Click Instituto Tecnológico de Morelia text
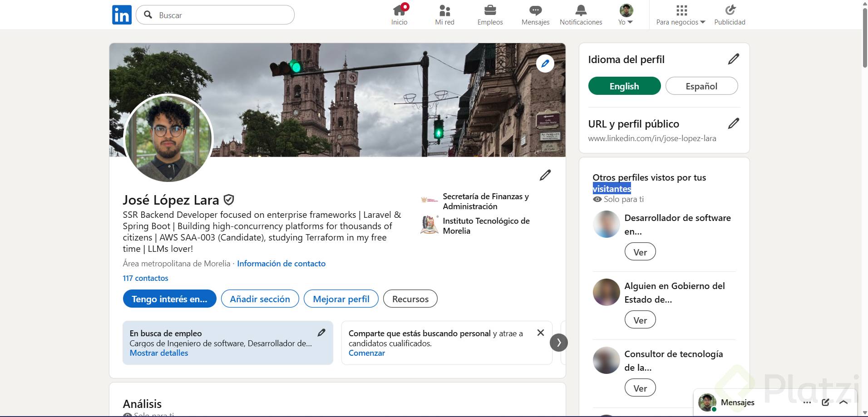Image resolution: width=868 pixels, height=417 pixels. coord(486,226)
